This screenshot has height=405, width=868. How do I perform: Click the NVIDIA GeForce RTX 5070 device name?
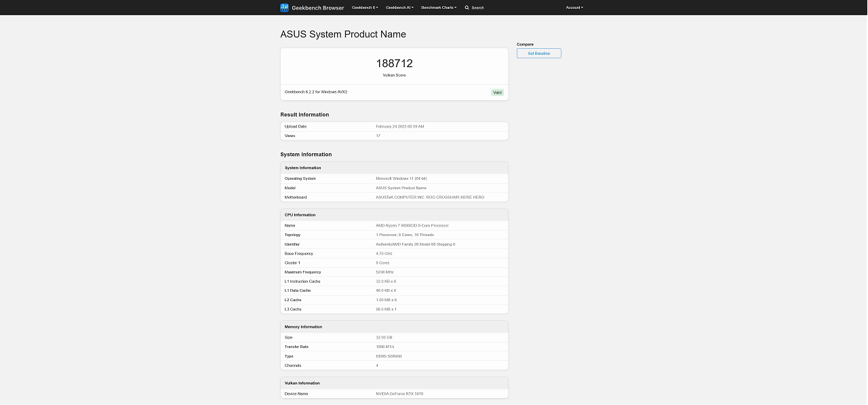tap(399, 393)
